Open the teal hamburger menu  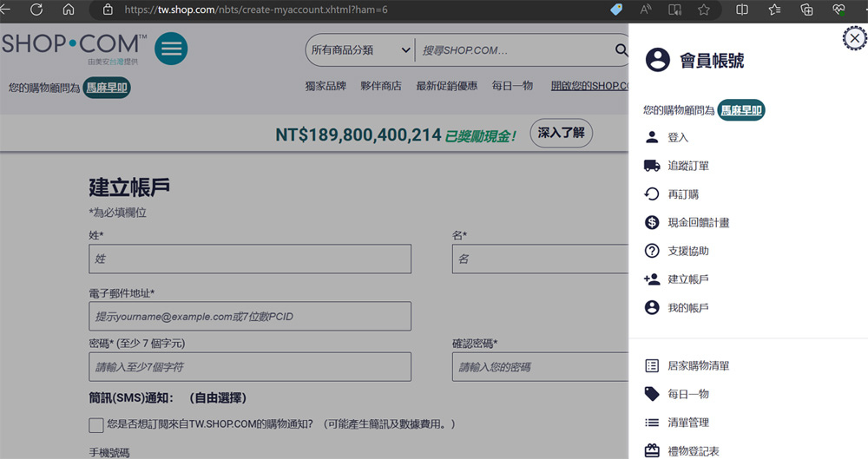pyautogui.click(x=171, y=49)
